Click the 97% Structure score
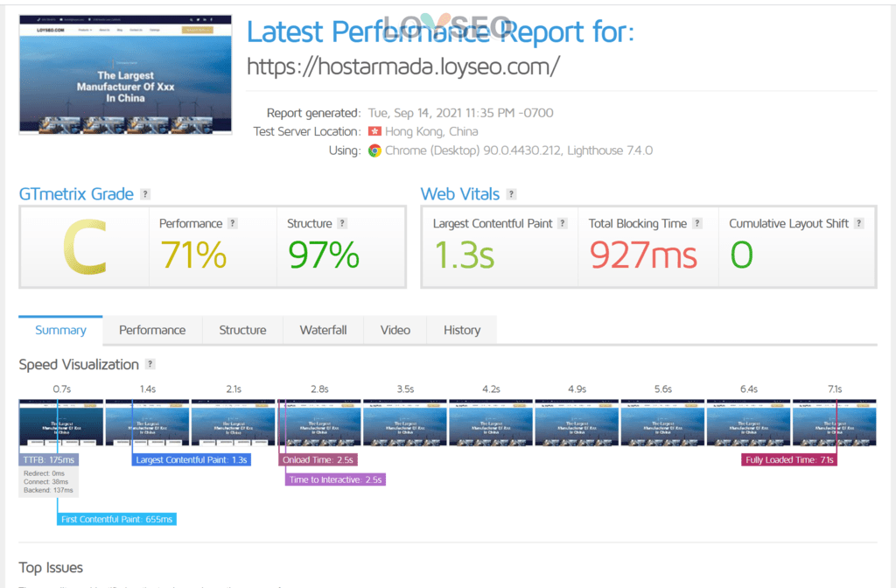Screen dimensions: 896x588 [324, 255]
